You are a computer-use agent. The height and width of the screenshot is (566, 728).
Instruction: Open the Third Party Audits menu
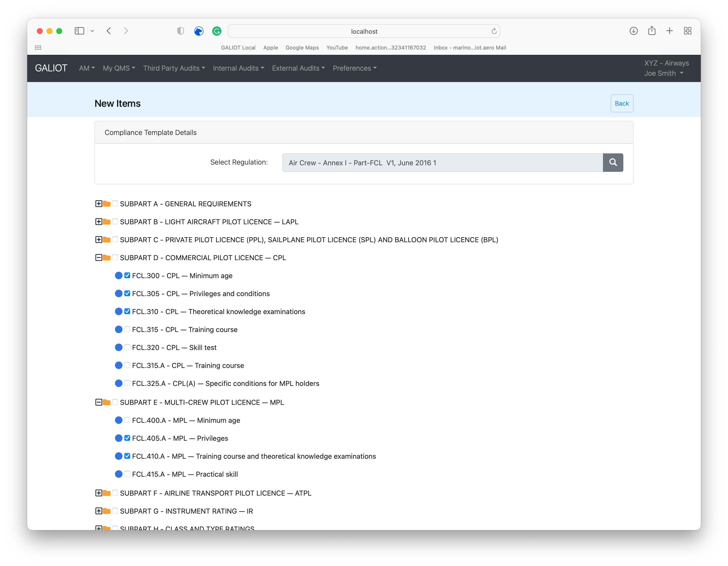coord(174,68)
